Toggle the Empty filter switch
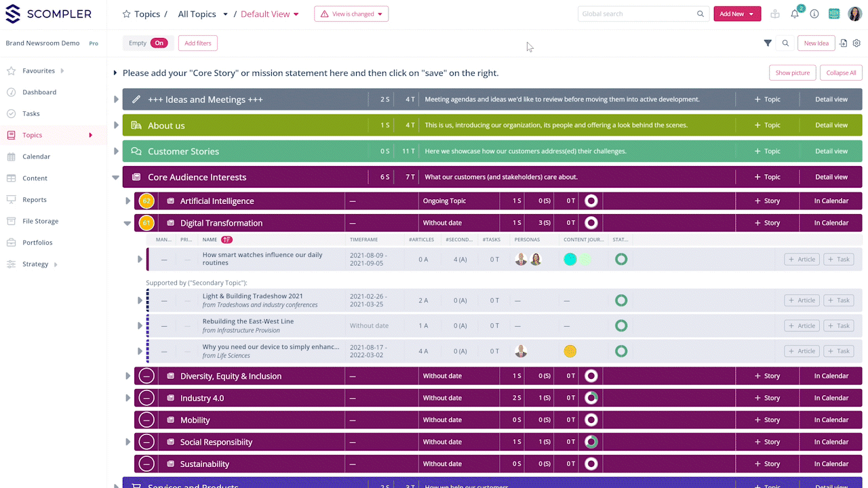Screen dimensions: 868x488 159,43
